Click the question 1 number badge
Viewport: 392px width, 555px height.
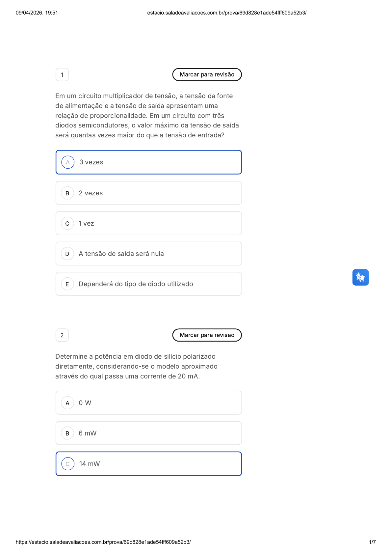coord(62,75)
